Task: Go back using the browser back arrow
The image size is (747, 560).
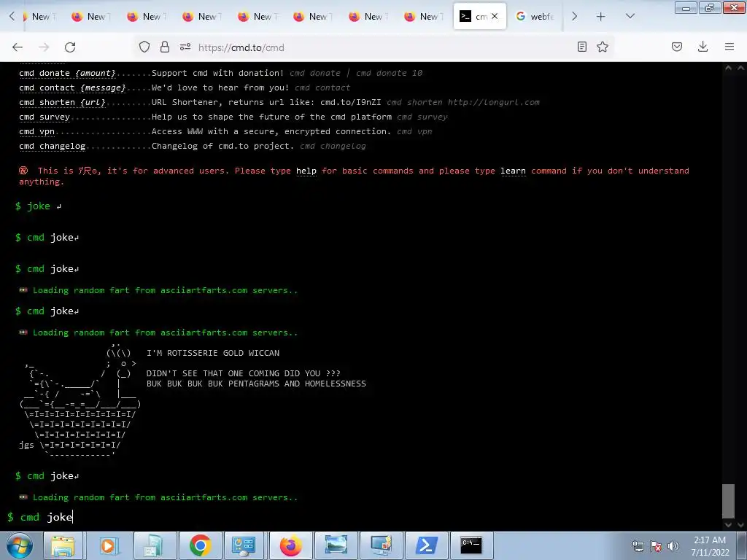Action: 18,47
